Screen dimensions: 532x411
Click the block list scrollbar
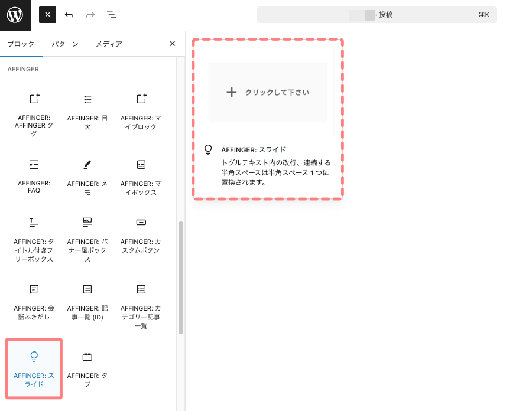181,278
